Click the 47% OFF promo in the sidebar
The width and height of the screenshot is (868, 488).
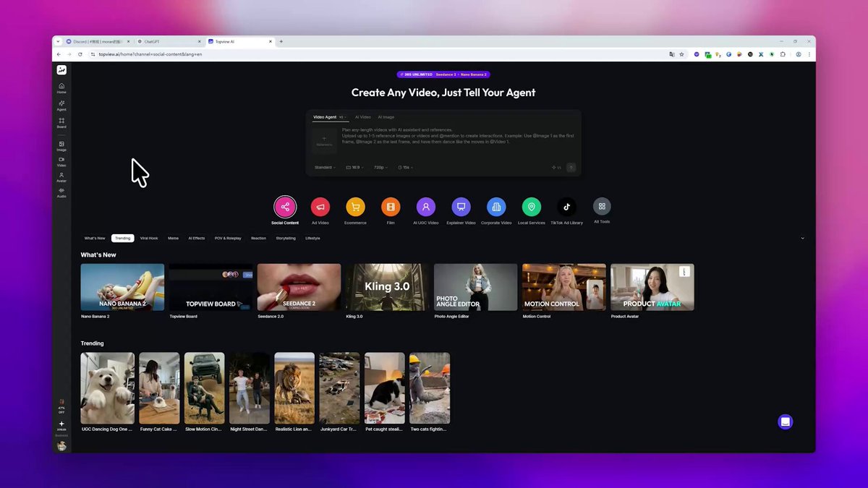coord(61,406)
